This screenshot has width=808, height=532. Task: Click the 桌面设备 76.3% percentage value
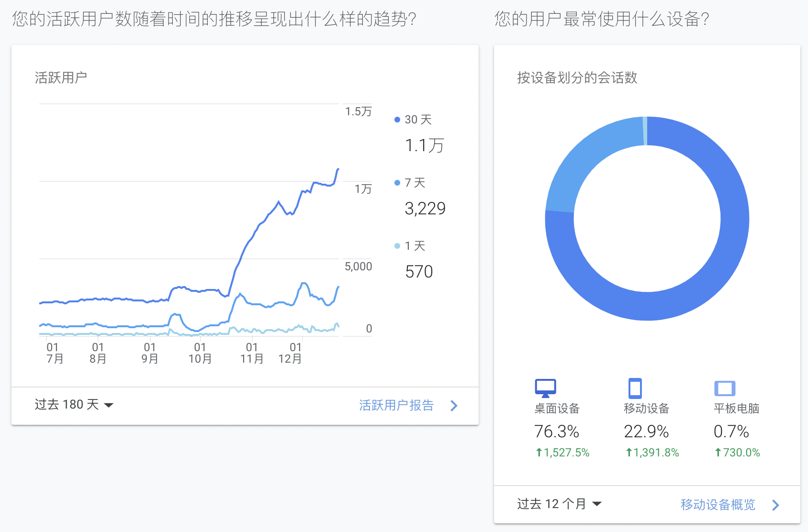click(x=556, y=432)
